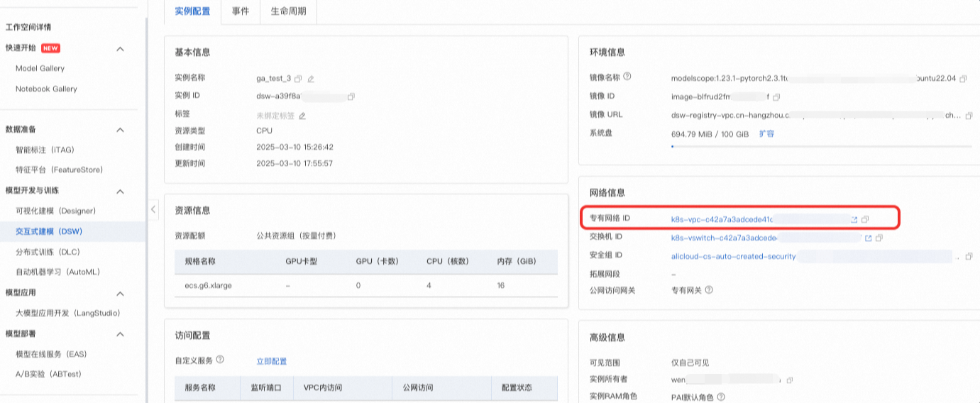Open help tooltip for 镜像名称
Viewport: 980px width, 403px height.
click(627, 77)
